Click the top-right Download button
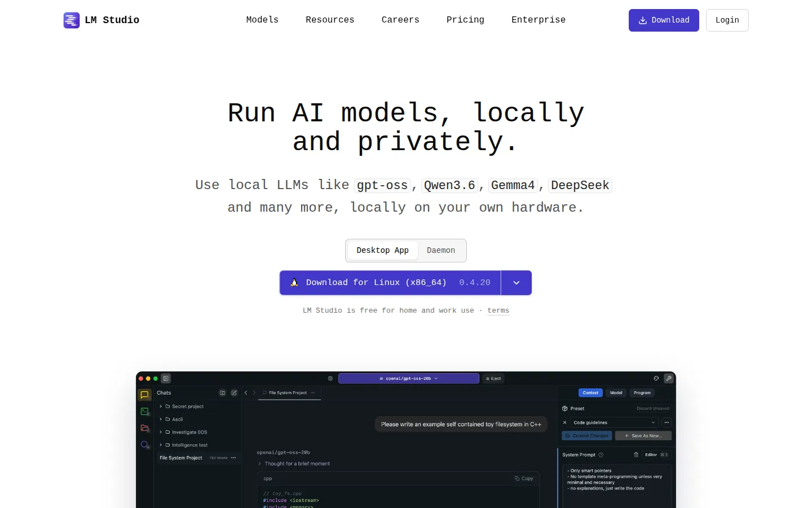812x508 pixels. click(x=664, y=20)
